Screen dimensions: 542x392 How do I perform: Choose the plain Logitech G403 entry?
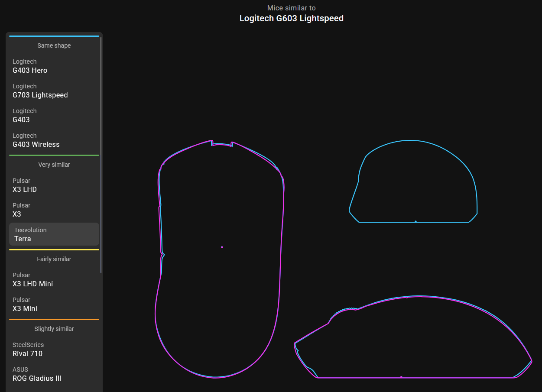click(x=54, y=116)
